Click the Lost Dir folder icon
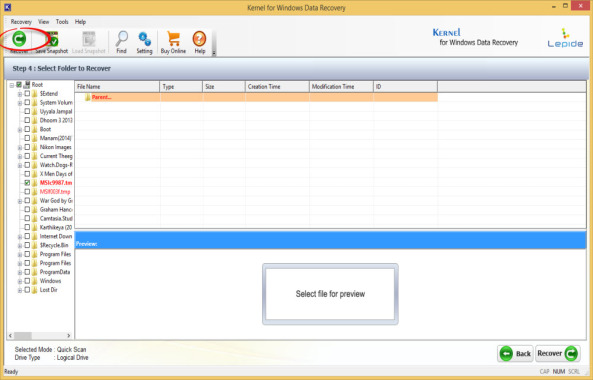The height and width of the screenshot is (380, 593). coord(35,290)
